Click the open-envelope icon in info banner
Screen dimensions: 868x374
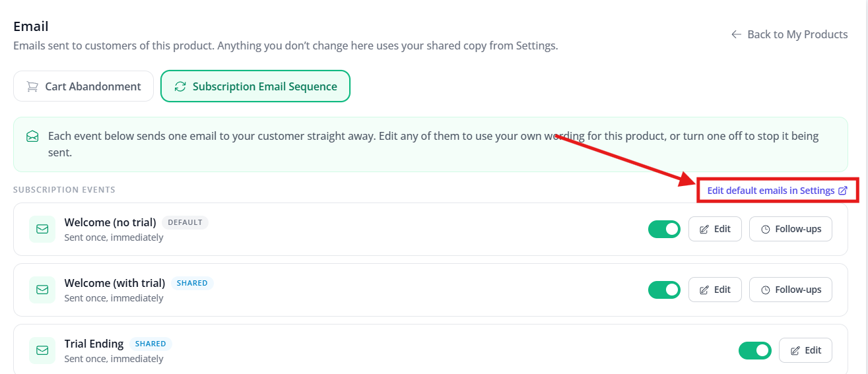pos(32,137)
